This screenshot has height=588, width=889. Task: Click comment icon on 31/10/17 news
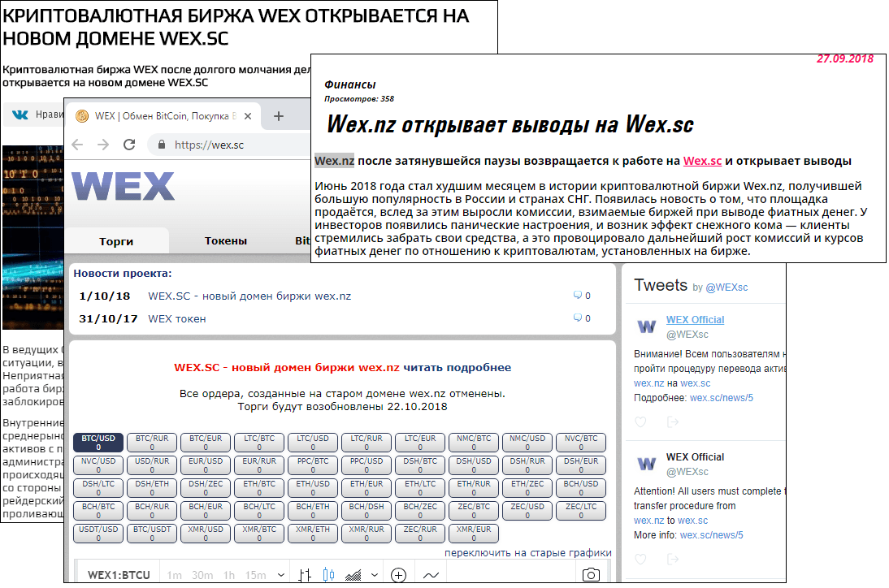577,318
